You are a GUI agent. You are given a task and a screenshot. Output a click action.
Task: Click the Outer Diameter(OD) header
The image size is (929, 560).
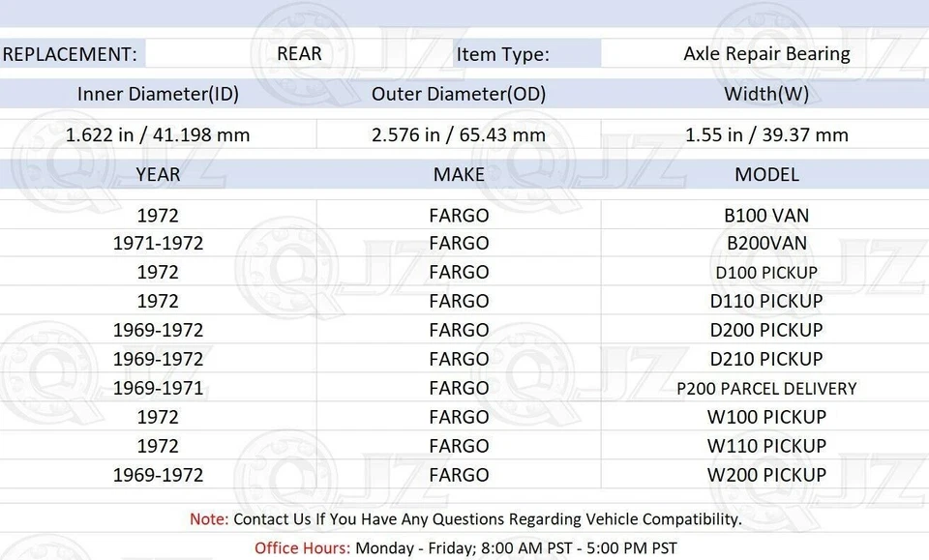(459, 94)
